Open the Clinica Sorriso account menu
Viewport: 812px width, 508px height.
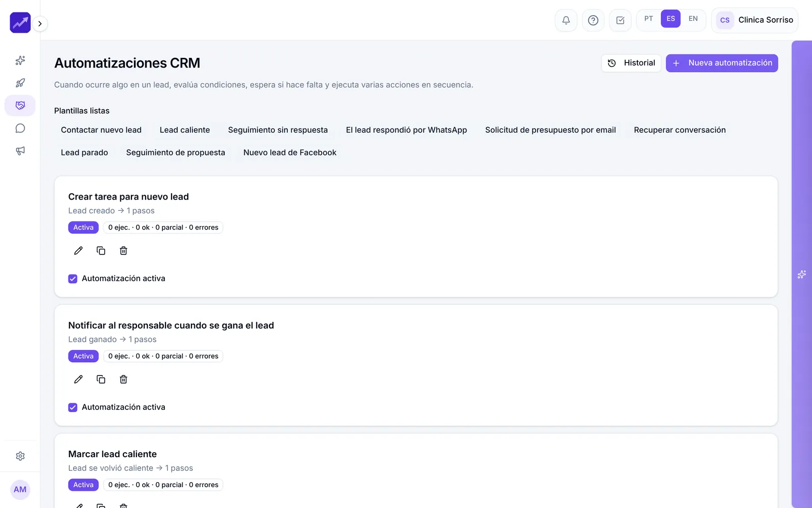tap(755, 20)
